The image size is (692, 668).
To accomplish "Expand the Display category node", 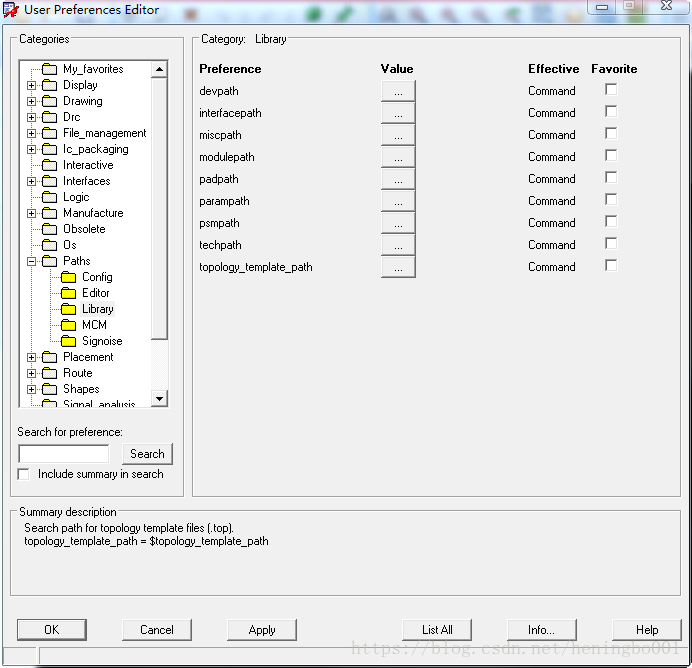I will [32, 85].
